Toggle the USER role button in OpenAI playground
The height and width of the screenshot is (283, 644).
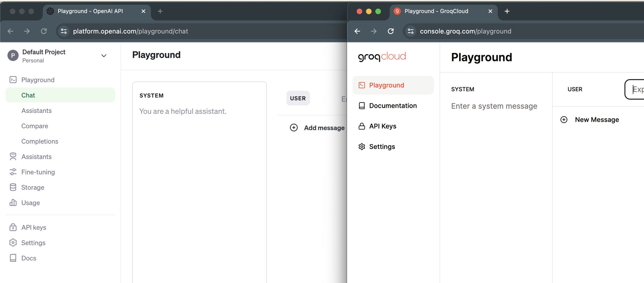click(x=298, y=98)
